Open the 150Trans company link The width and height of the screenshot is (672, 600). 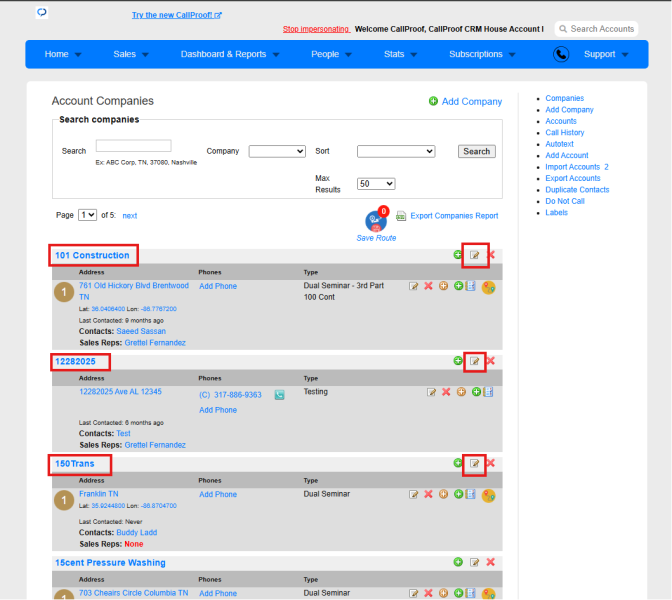[75, 464]
